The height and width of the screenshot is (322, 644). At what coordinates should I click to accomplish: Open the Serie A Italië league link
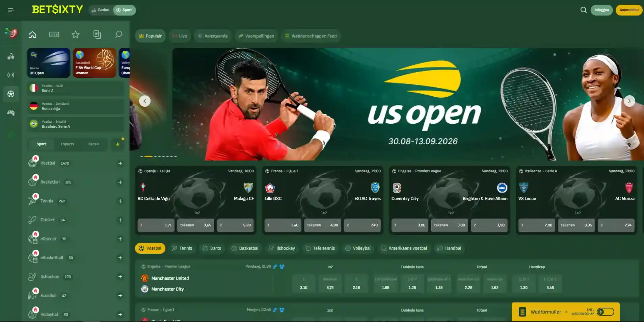pyautogui.click(x=76, y=88)
